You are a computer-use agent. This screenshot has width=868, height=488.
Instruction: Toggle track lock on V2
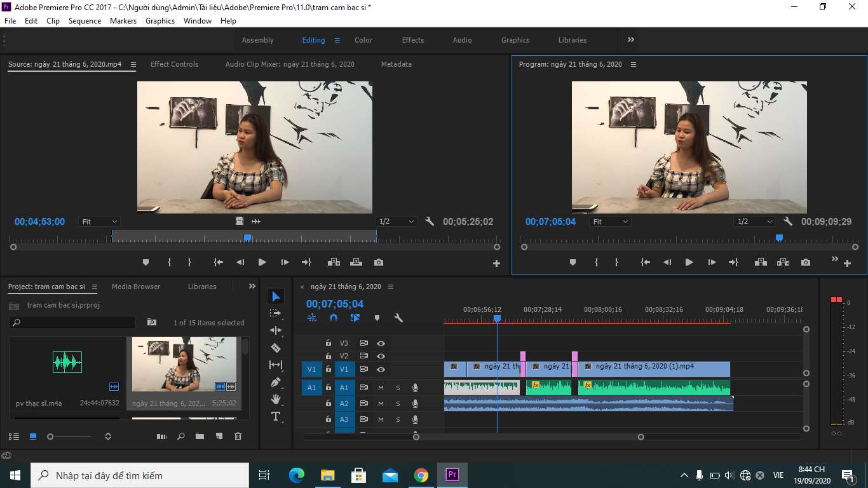329,356
